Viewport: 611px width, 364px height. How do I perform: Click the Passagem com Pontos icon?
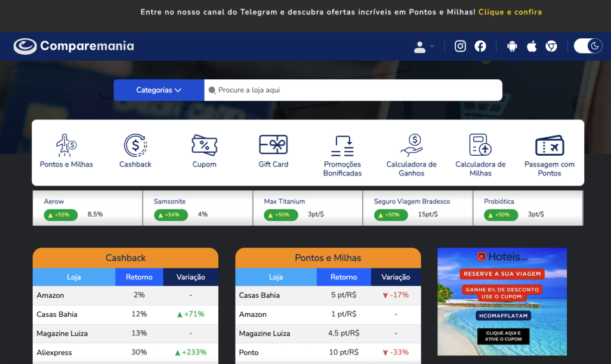click(550, 146)
